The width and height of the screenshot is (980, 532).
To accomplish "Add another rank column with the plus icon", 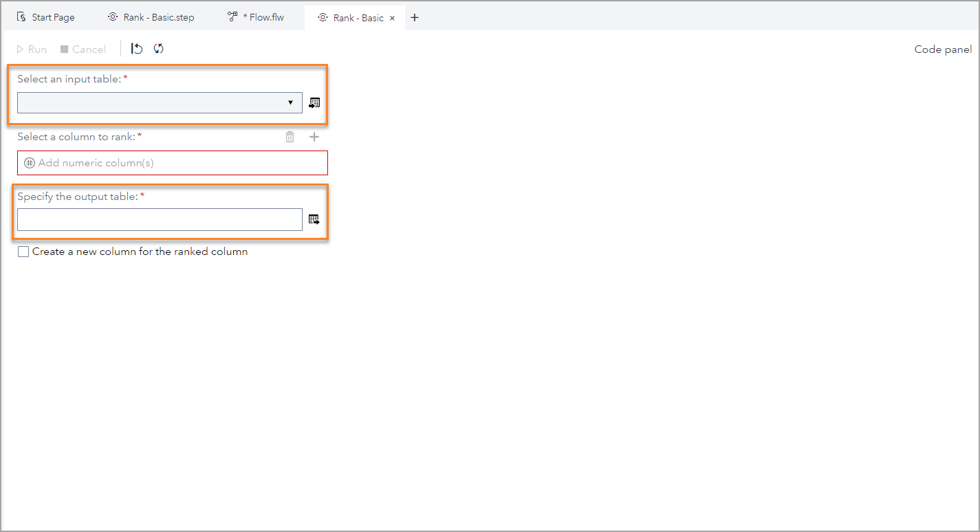I will tap(314, 136).
